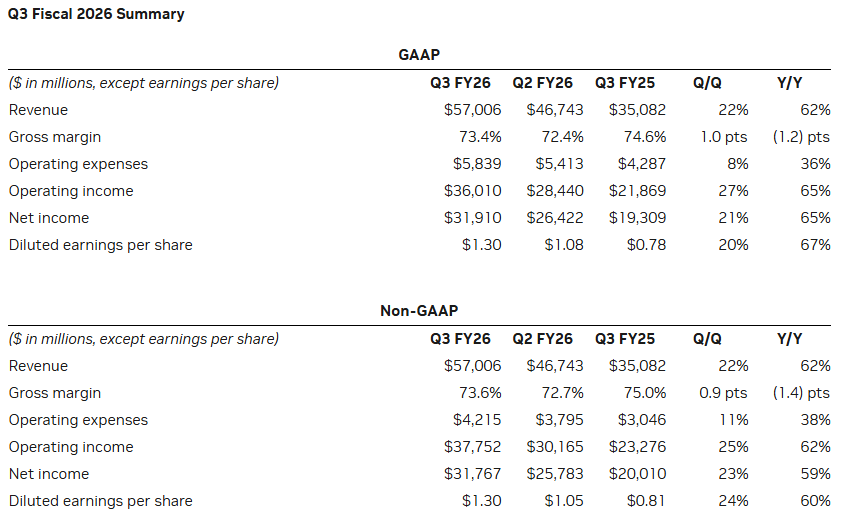Screen dimensions: 858x514
Task: Click Non-GAAP operating expenses value $4,215
Action: coord(473,420)
